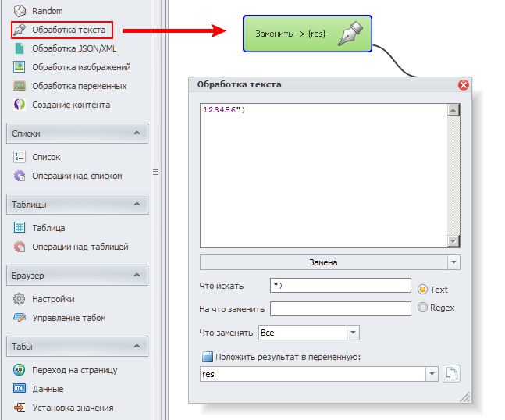Open Создание контента action label
Screen dimensions: 505x420
[x=71, y=105]
